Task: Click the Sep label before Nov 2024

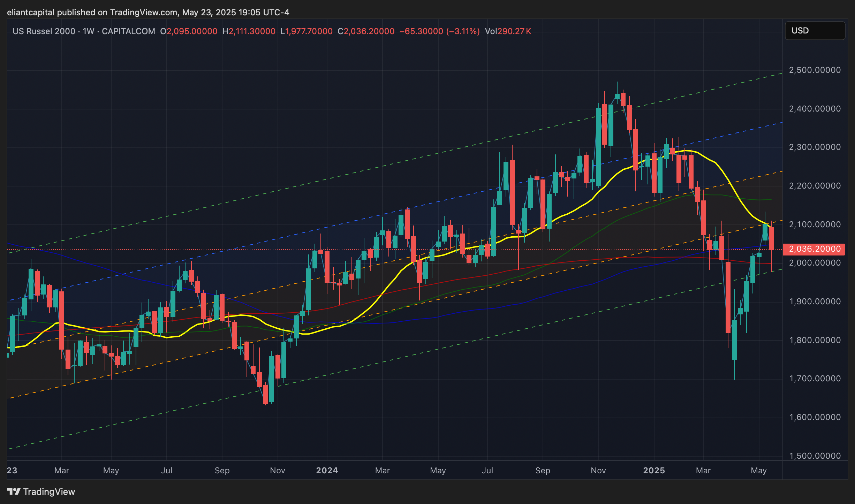Action: point(543,471)
